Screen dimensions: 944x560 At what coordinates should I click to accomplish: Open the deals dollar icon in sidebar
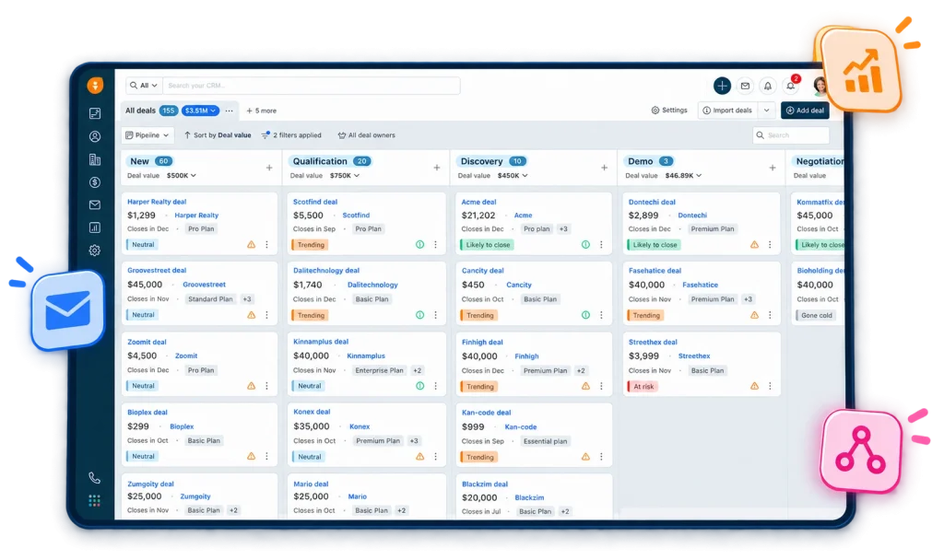coord(95,182)
